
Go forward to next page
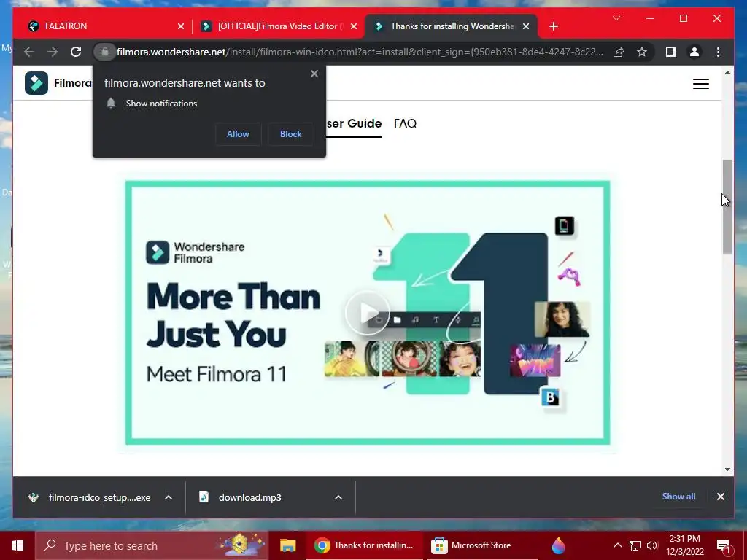(53, 52)
